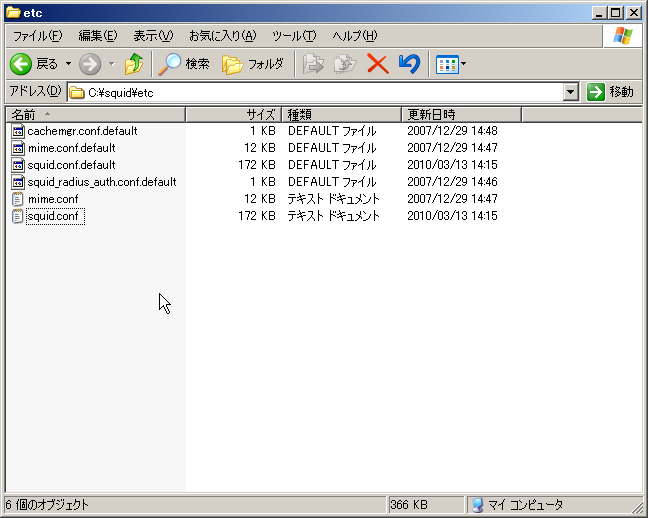Open the ファイル(F) menu

pos(38,36)
